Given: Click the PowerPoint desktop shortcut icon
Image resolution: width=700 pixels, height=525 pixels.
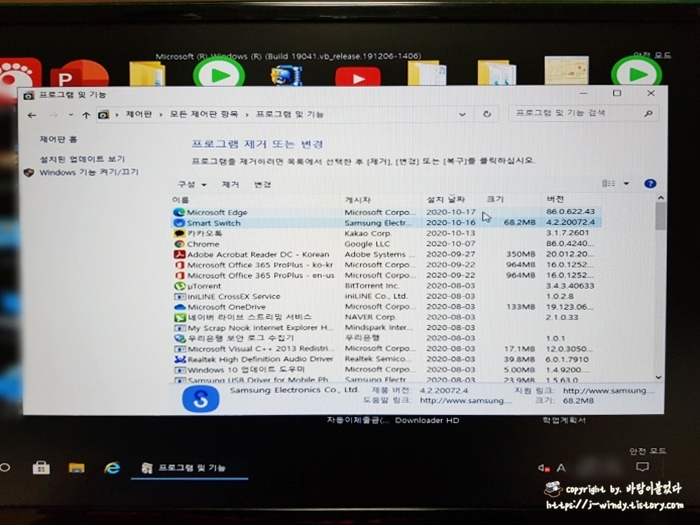Looking at the screenshot, I should [79, 74].
